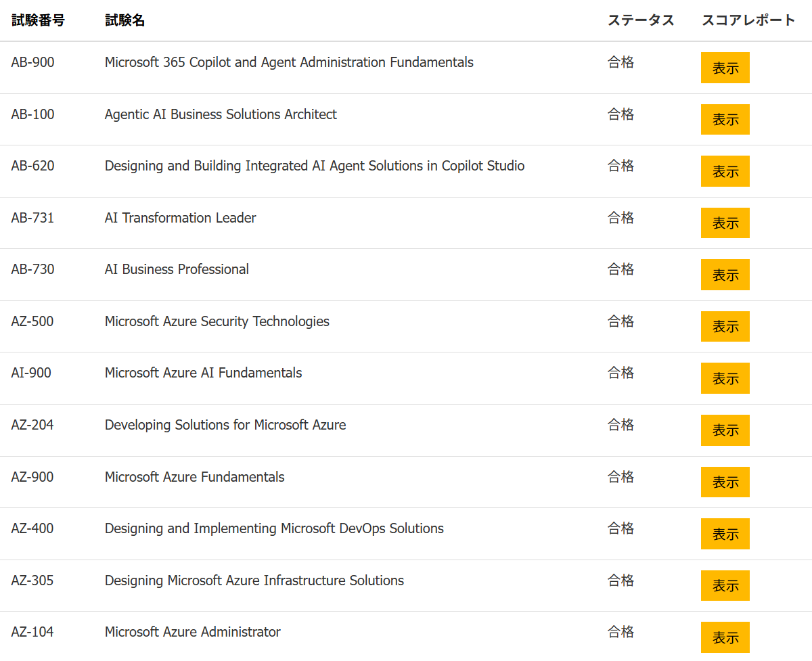The height and width of the screenshot is (661, 812).
Task: Open AZ-400 score report button
Action: (x=725, y=534)
